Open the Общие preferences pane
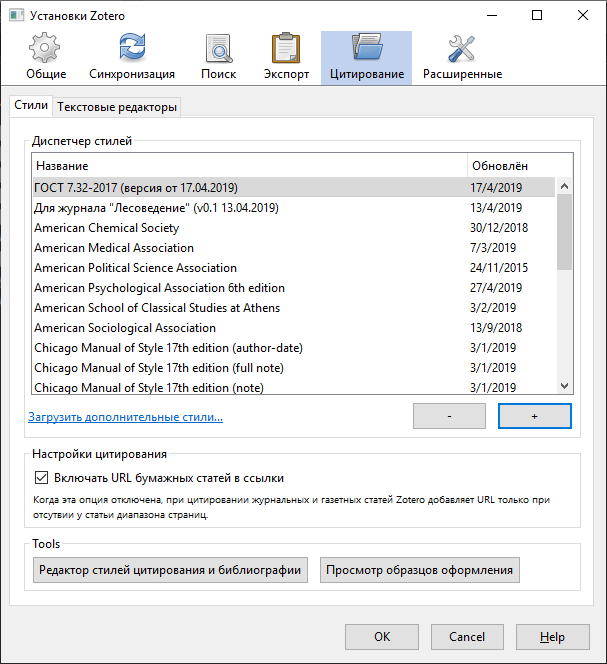The height and width of the screenshot is (664, 607). (x=46, y=58)
